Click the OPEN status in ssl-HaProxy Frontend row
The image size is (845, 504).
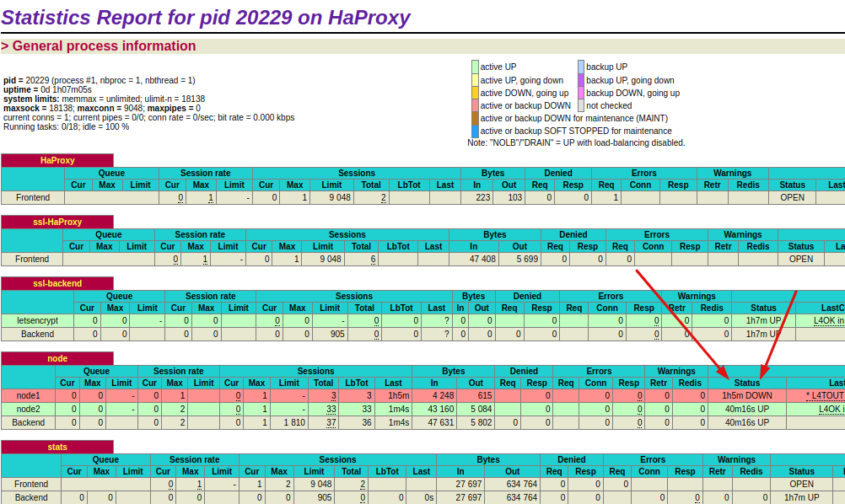801,259
